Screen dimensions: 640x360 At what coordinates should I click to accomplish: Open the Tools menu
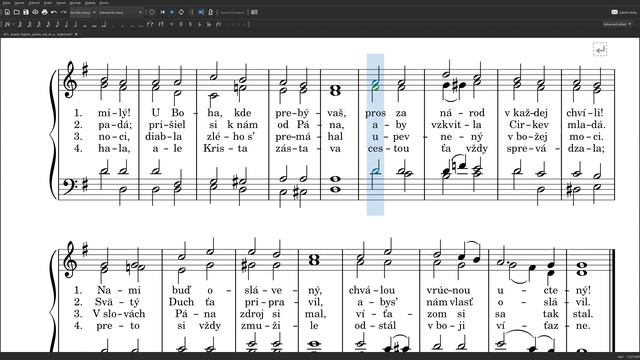coord(75,3)
